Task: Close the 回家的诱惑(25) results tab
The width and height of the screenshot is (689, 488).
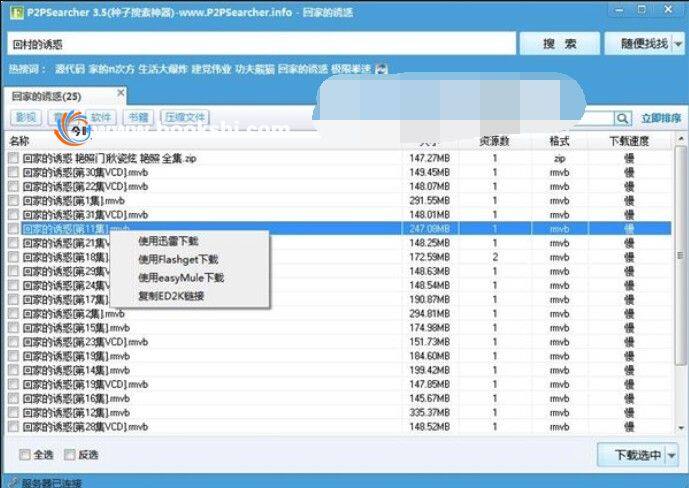Action: point(121,93)
